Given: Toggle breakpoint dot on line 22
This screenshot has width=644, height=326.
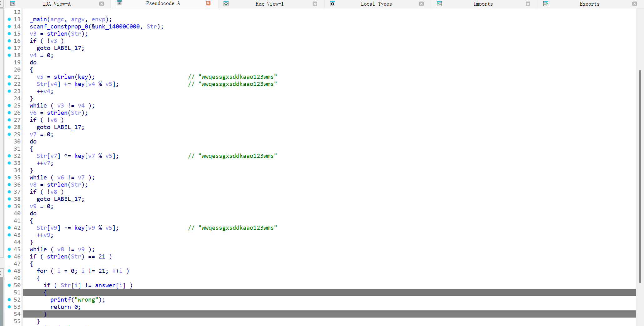Looking at the screenshot, I should pos(9,84).
